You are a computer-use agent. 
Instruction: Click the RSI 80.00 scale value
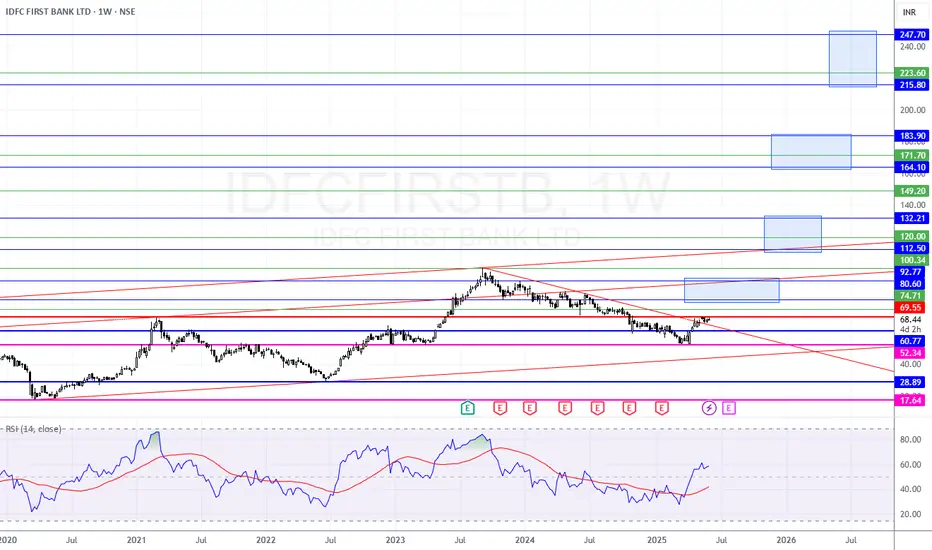(x=911, y=440)
